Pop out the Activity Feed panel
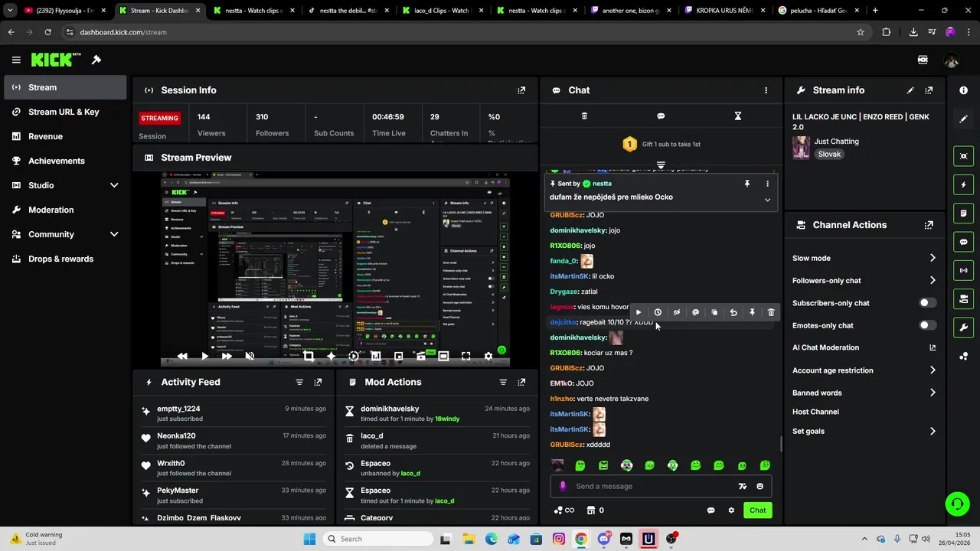The image size is (980, 551). [318, 382]
